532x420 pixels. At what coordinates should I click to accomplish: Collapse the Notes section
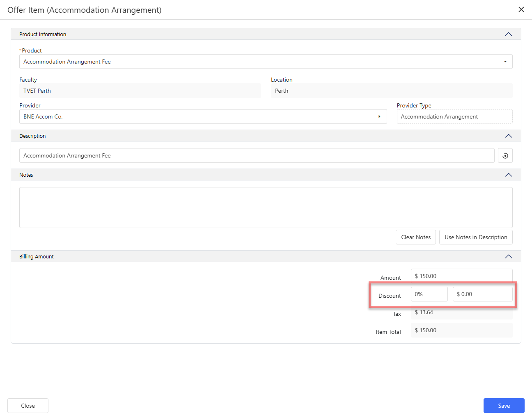(509, 175)
